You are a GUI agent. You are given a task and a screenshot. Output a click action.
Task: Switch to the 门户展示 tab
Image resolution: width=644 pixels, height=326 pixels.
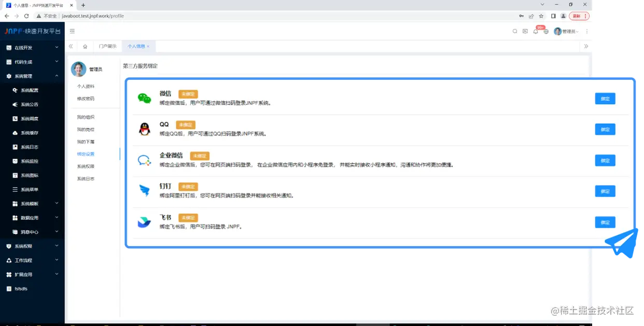pos(108,46)
